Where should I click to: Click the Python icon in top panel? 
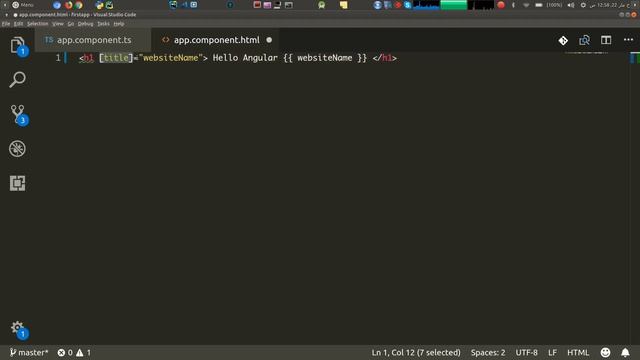point(99,5)
